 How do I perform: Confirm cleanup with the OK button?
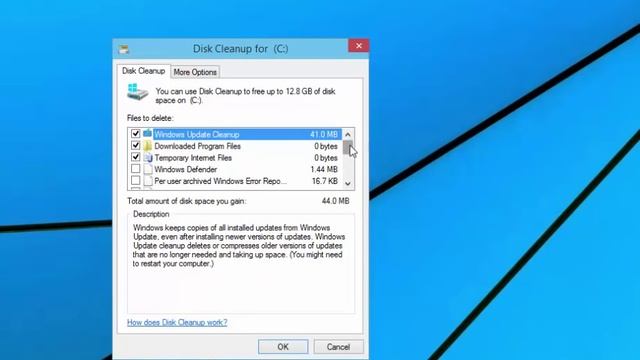[283, 347]
